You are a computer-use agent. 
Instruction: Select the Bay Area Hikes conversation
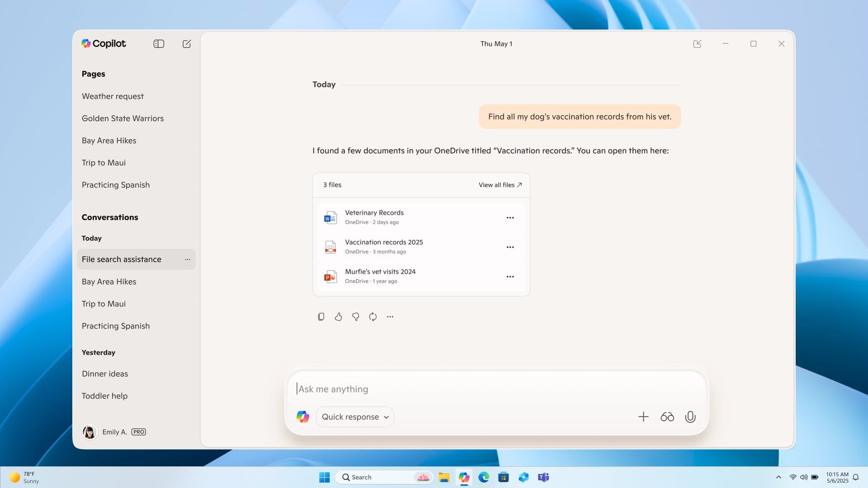point(109,282)
